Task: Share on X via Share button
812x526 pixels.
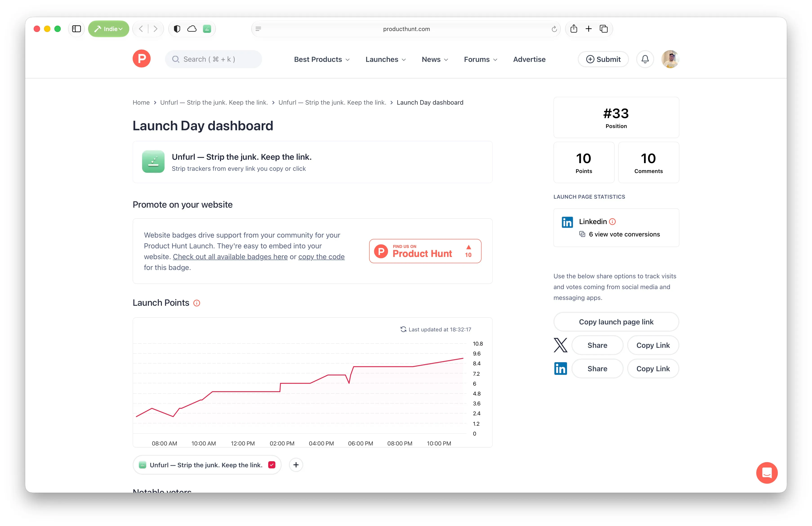Action: (x=597, y=345)
